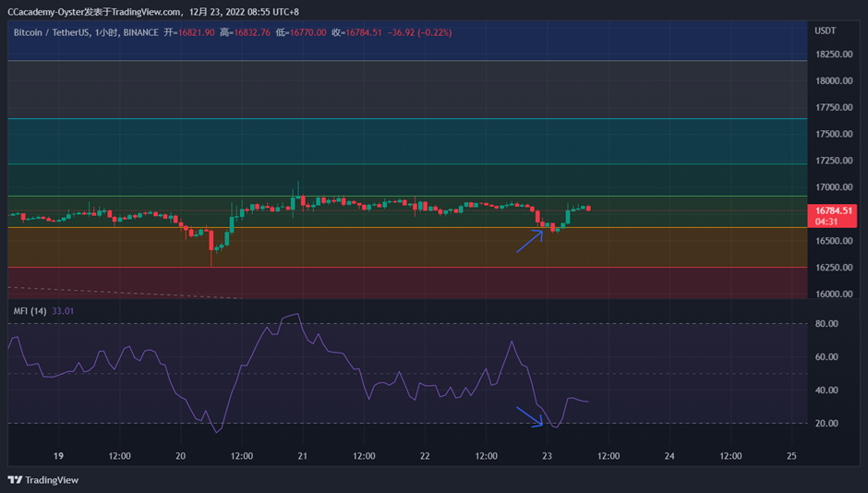Click the 17000.00 price axis label
Image resolution: width=868 pixels, height=493 pixels.
click(834, 187)
